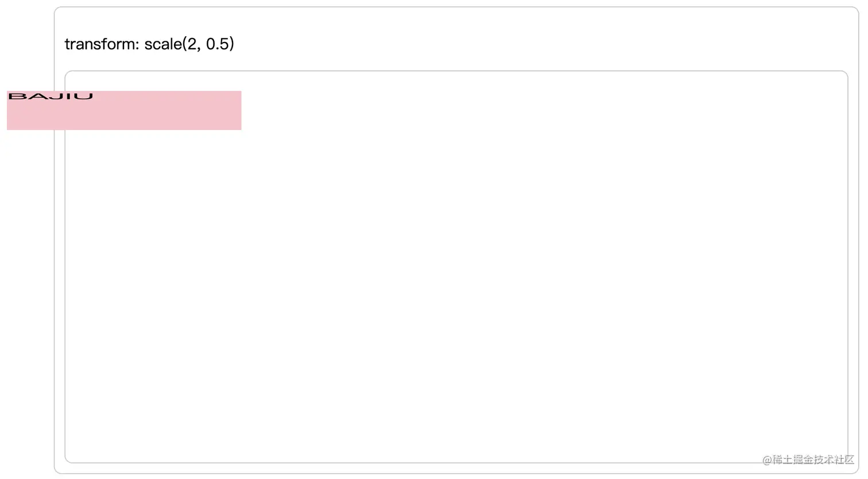Select the letter B in BAJIU
The height and width of the screenshot is (479, 868).
[17, 96]
